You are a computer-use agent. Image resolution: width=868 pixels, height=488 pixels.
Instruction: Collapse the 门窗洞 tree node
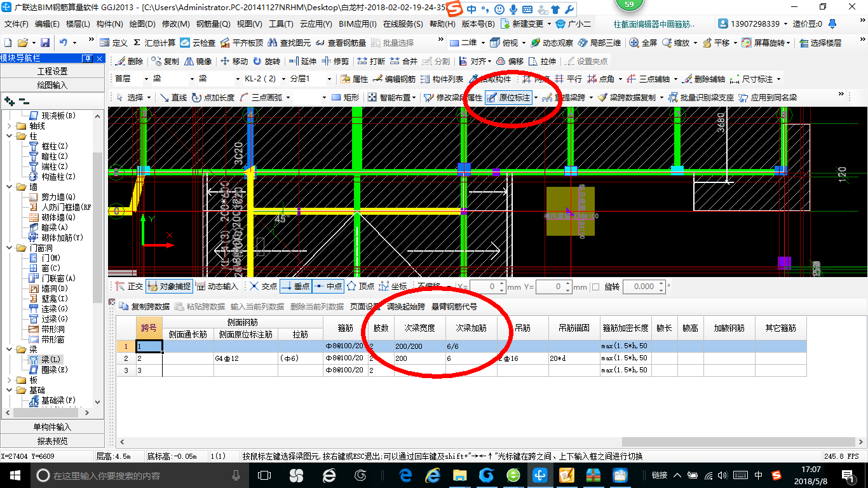coord(10,248)
